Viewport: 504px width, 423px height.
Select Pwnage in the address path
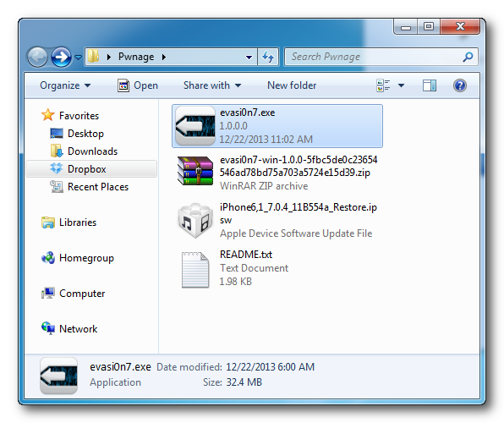point(136,57)
